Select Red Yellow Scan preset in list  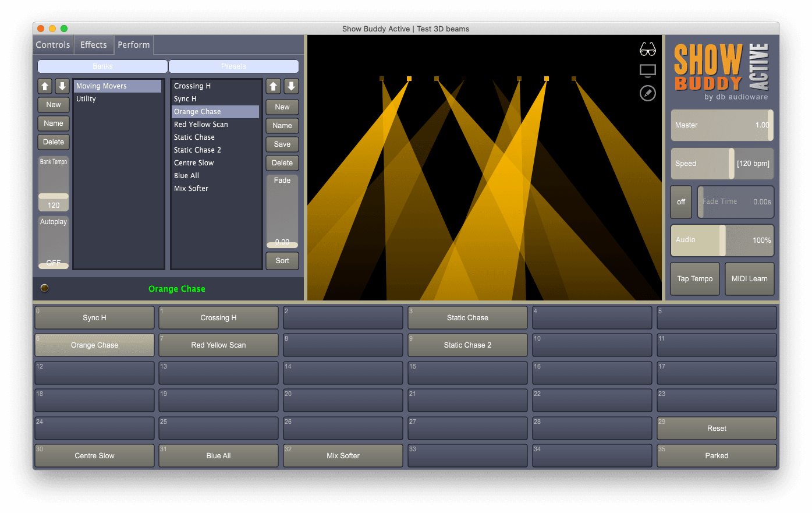(x=201, y=125)
